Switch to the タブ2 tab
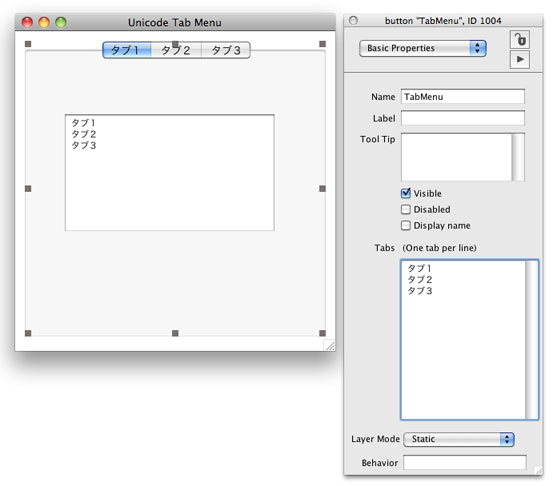Viewport: 553px width, 486px height. 176,50
